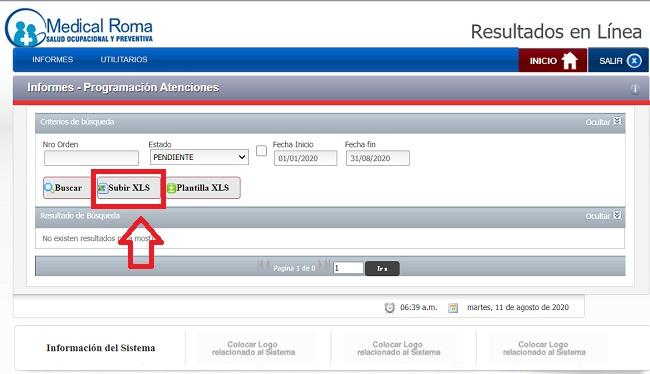
Task: Collapse the Resultado de Búsqueda panel via Ocultar
Action: click(x=603, y=216)
